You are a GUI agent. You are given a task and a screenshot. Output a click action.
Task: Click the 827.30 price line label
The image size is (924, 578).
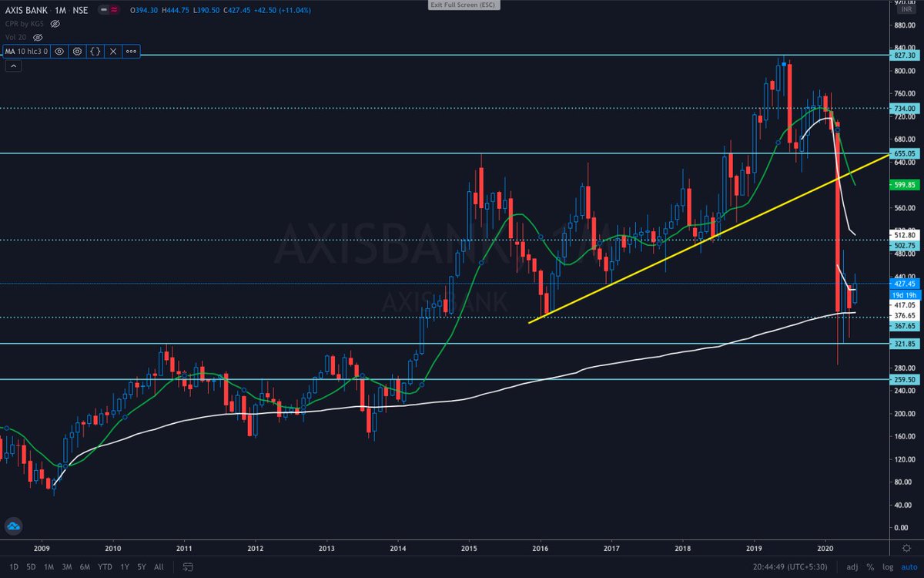pyautogui.click(x=906, y=55)
